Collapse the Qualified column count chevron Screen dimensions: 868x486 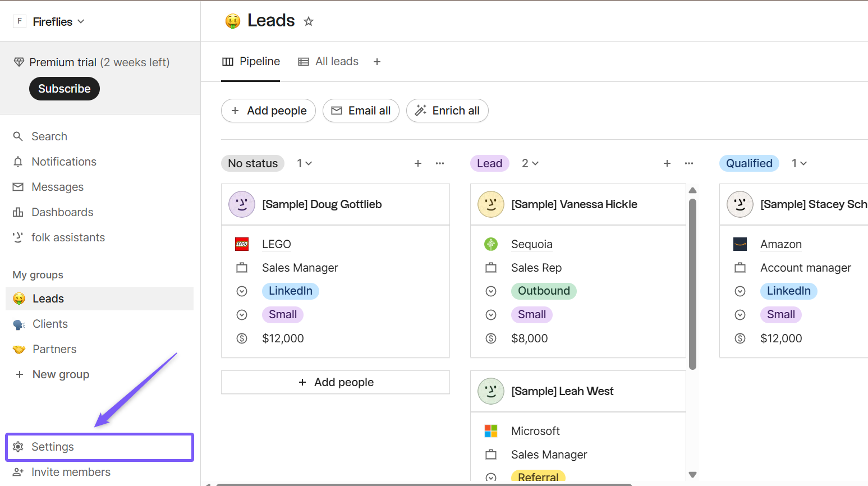(800, 163)
